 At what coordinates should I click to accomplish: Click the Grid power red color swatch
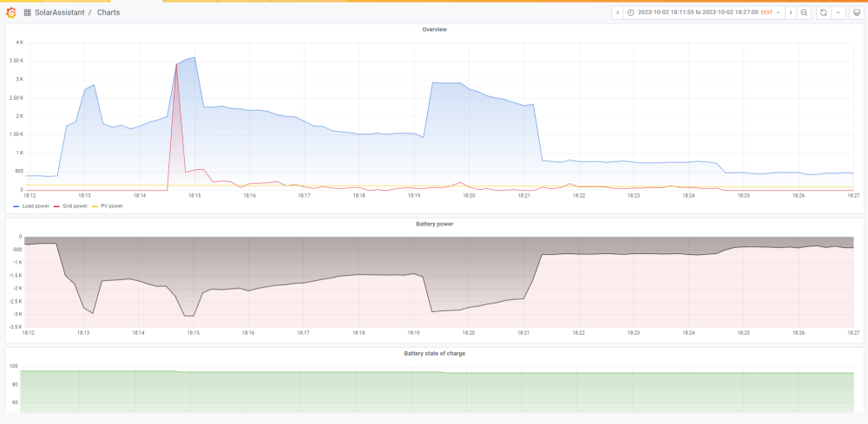tap(56, 206)
